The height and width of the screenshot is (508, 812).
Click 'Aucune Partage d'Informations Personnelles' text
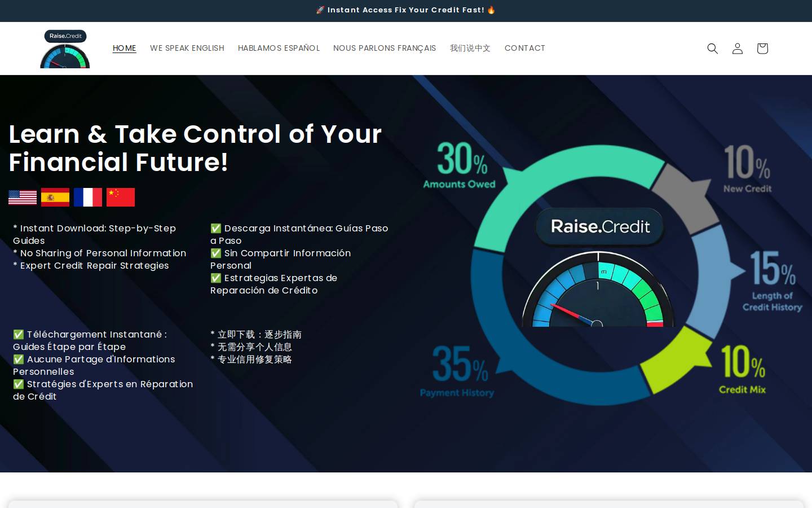pyautogui.click(x=94, y=365)
